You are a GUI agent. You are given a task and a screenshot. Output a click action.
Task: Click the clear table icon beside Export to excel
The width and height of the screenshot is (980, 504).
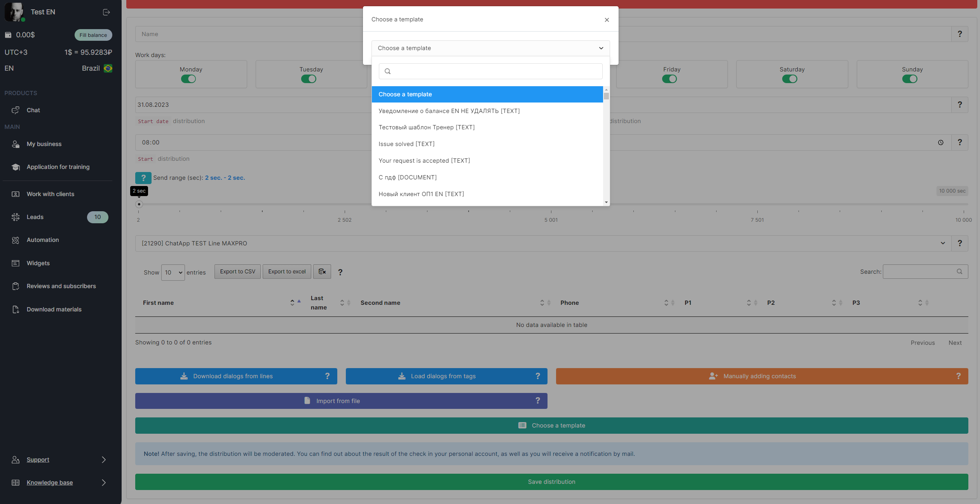pos(322,272)
